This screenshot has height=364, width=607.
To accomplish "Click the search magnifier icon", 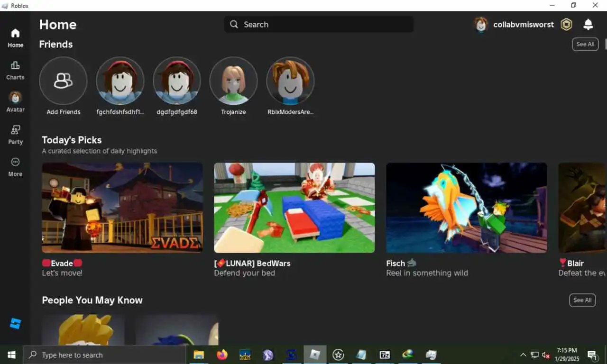I will [x=234, y=24].
